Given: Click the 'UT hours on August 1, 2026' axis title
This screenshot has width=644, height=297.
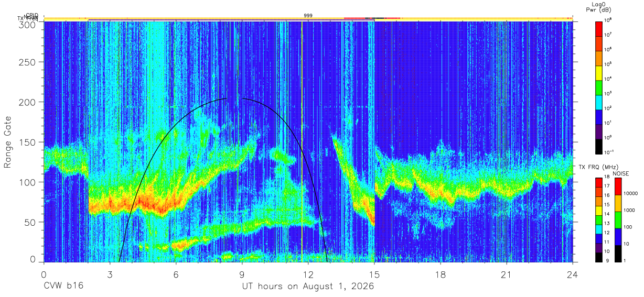Looking at the screenshot, I should click(x=308, y=286).
